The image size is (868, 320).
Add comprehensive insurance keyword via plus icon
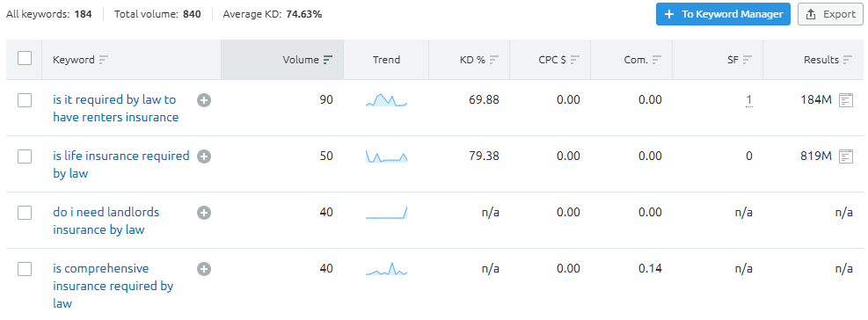click(204, 270)
